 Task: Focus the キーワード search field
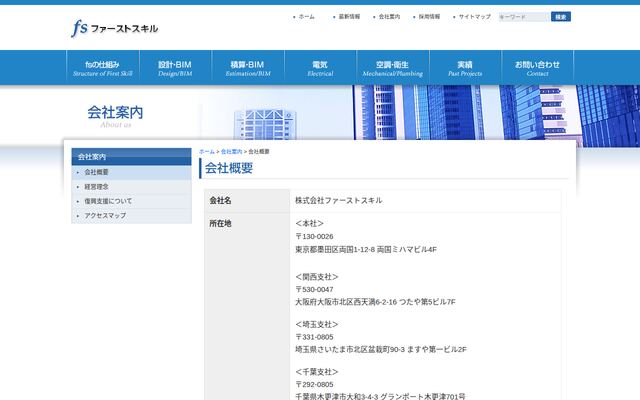click(x=524, y=17)
